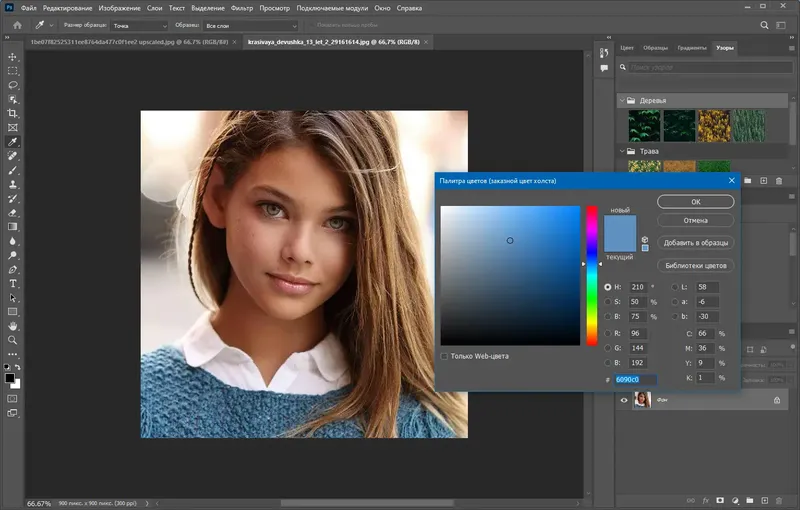Select the Hand tool

click(x=13, y=326)
